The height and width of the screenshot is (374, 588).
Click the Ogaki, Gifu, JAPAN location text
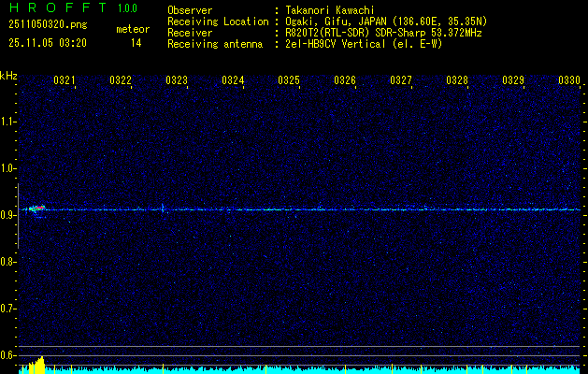tap(386, 22)
